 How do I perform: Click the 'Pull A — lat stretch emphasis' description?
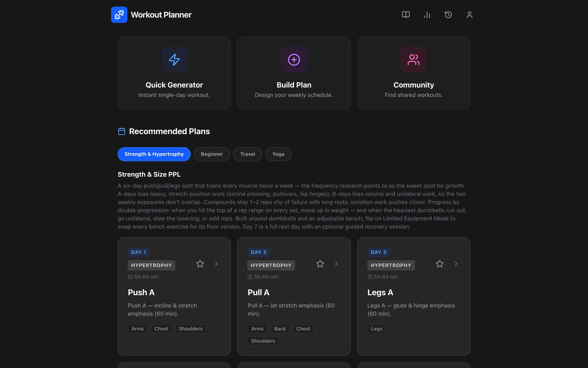click(291, 310)
